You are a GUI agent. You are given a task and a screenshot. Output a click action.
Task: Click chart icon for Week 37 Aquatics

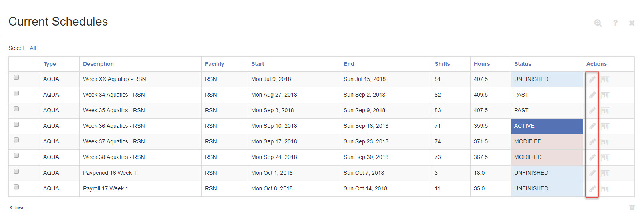tap(605, 142)
